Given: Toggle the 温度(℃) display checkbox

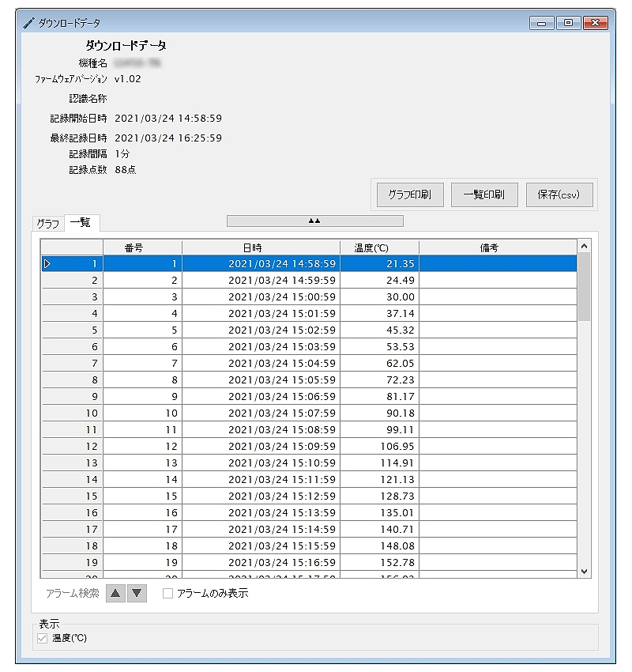Looking at the screenshot, I should (43, 637).
